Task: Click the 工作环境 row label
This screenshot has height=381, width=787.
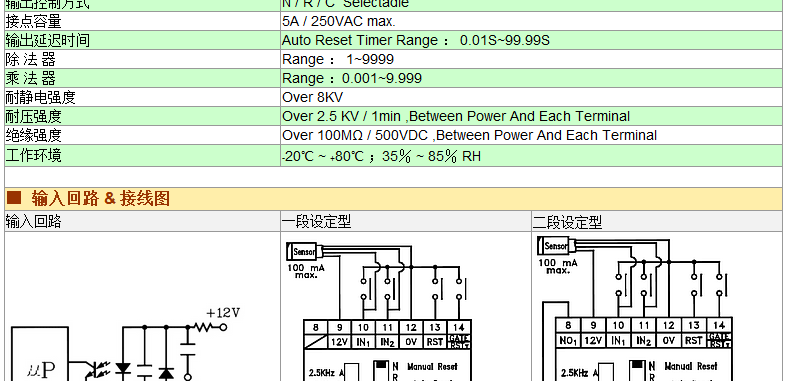Action: pyautogui.click(x=33, y=156)
